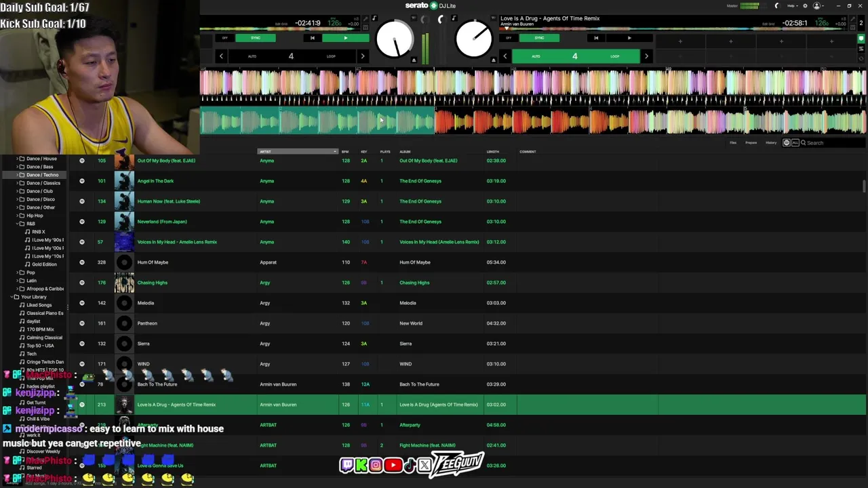Disable AUTO loop on right deck
The height and width of the screenshot is (488, 868).
pyautogui.click(x=536, y=56)
